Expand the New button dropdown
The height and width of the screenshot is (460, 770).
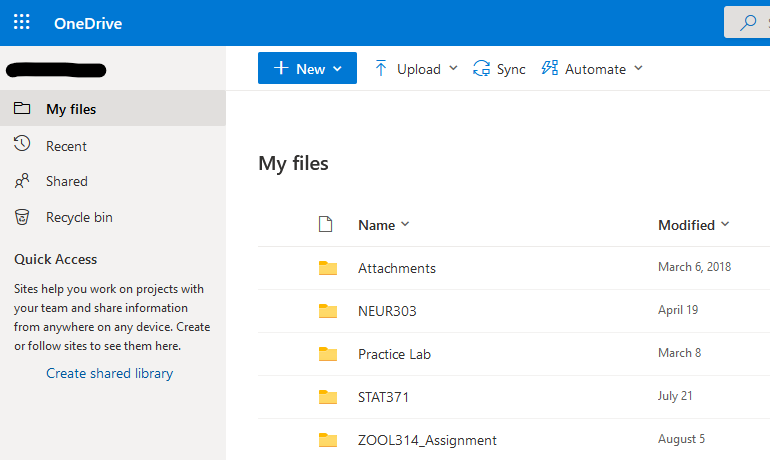click(x=337, y=69)
